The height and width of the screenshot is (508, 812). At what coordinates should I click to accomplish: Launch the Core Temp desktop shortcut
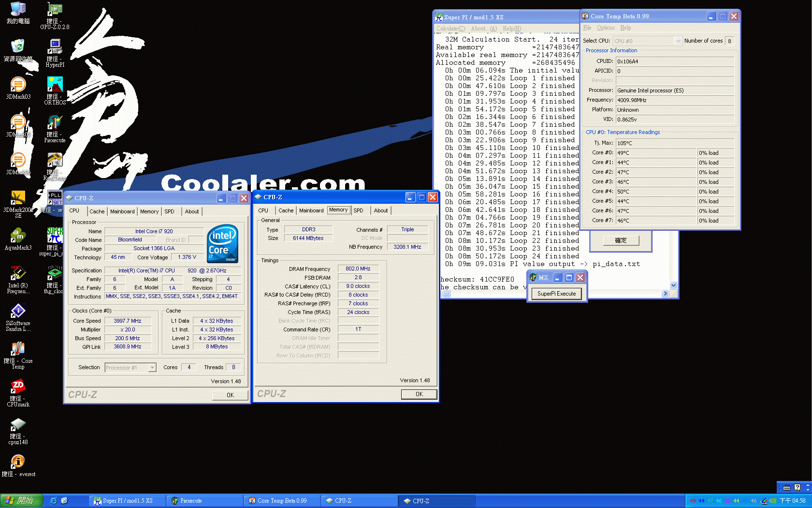[x=18, y=355]
